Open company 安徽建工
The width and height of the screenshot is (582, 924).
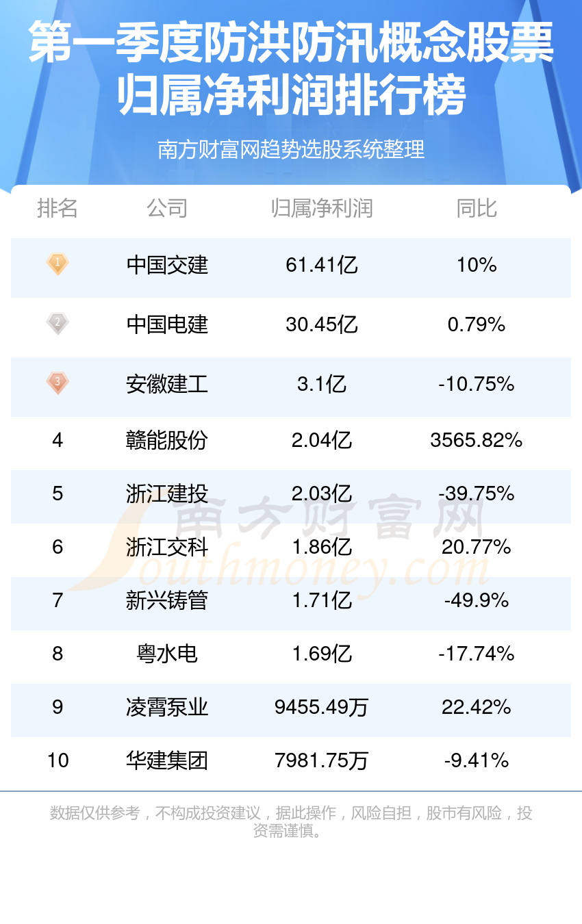(x=167, y=384)
